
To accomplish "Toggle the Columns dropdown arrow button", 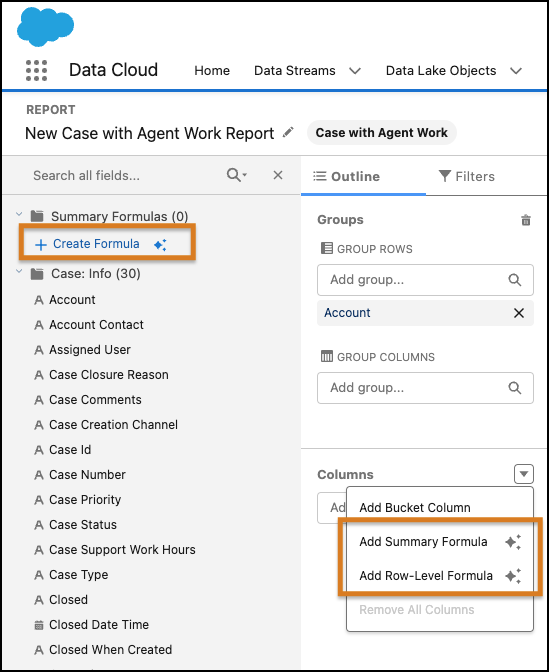I will point(524,474).
